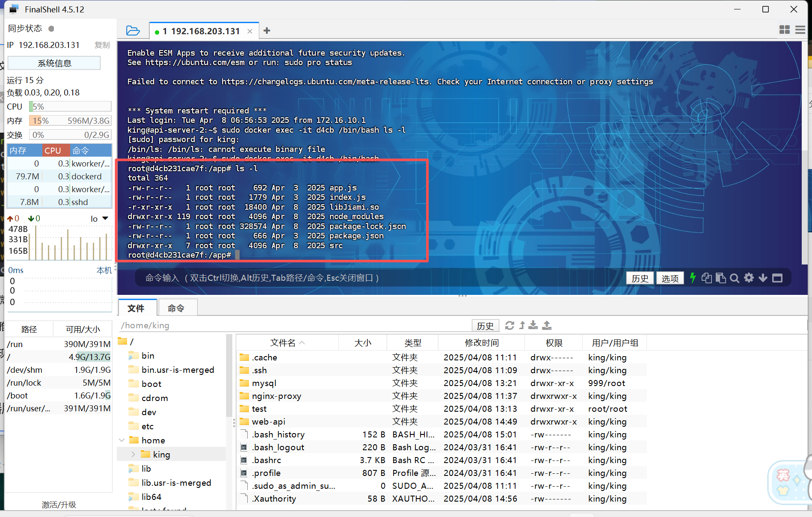
Task: Sort disks by 路径 column
Action: (29, 330)
